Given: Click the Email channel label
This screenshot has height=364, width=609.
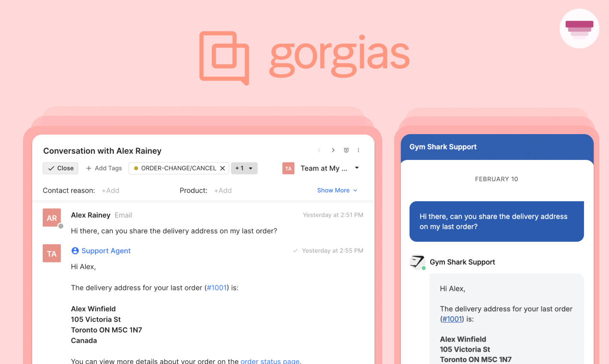Looking at the screenshot, I should [x=123, y=215].
